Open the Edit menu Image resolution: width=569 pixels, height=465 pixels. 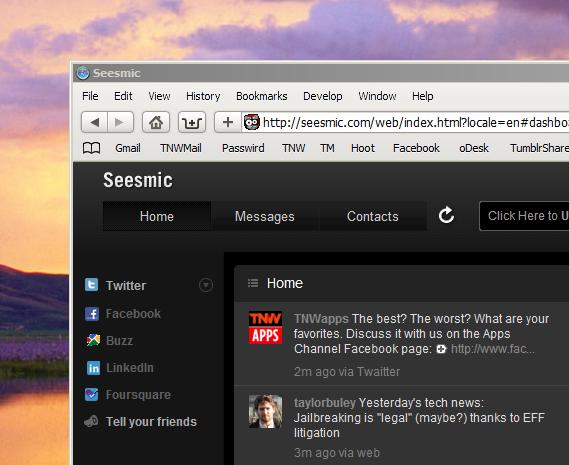click(x=123, y=96)
